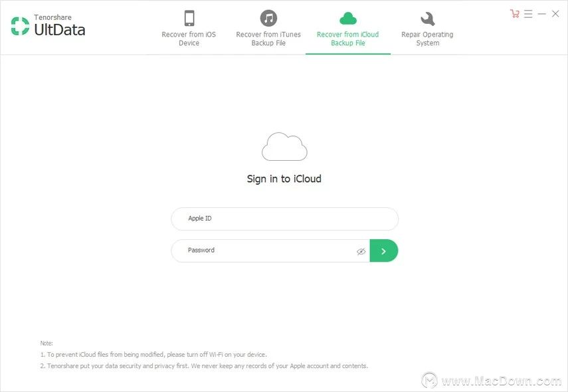568x392 pixels.
Task: Click the green sign-in arrow button
Action: [x=383, y=250]
